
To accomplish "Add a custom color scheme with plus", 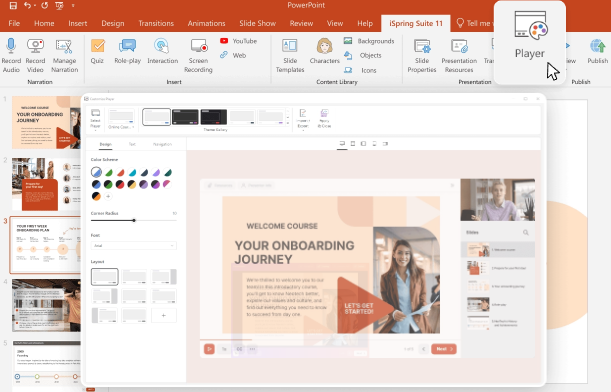I will click(108, 196).
